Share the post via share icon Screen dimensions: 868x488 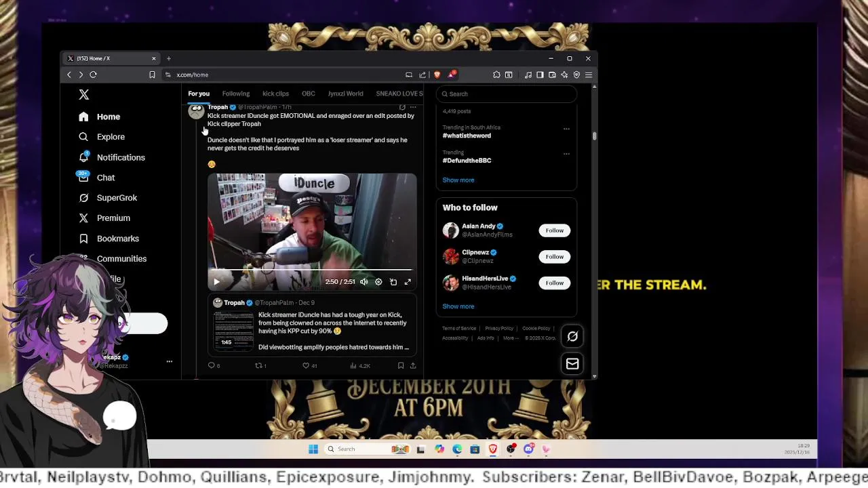[413, 366]
